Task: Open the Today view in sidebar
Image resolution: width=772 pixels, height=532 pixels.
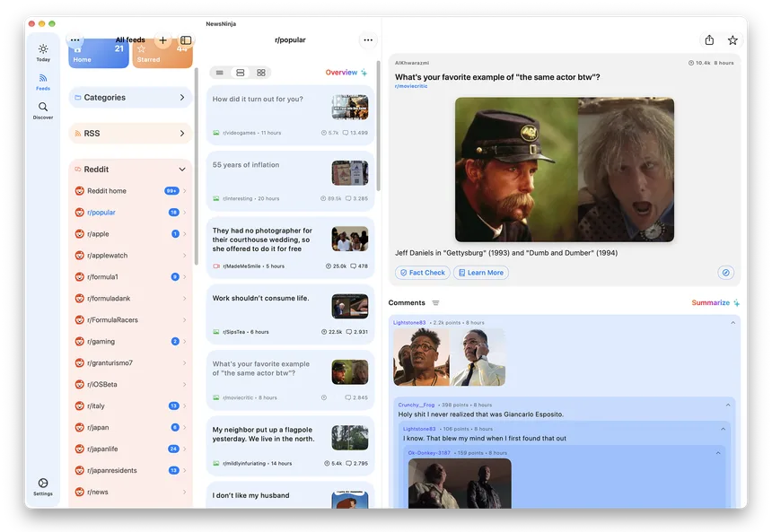Action: pyautogui.click(x=43, y=53)
